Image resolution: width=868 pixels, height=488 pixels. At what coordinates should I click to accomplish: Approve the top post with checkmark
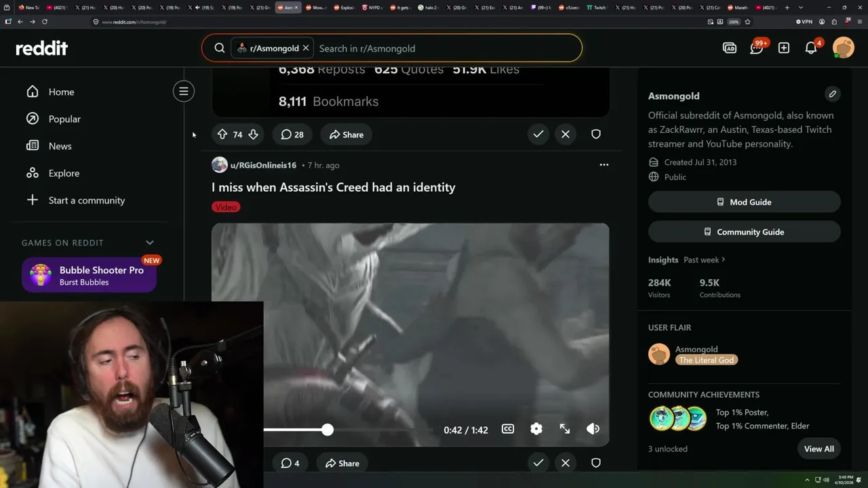(538, 134)
